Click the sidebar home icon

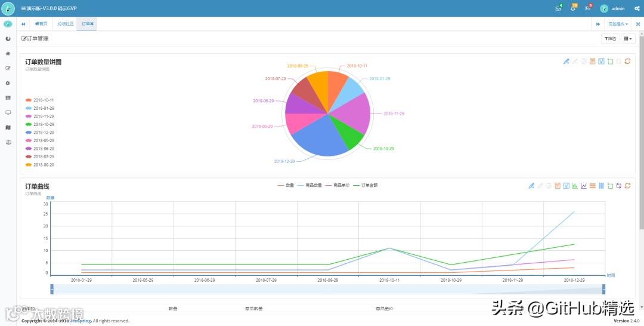8,54
